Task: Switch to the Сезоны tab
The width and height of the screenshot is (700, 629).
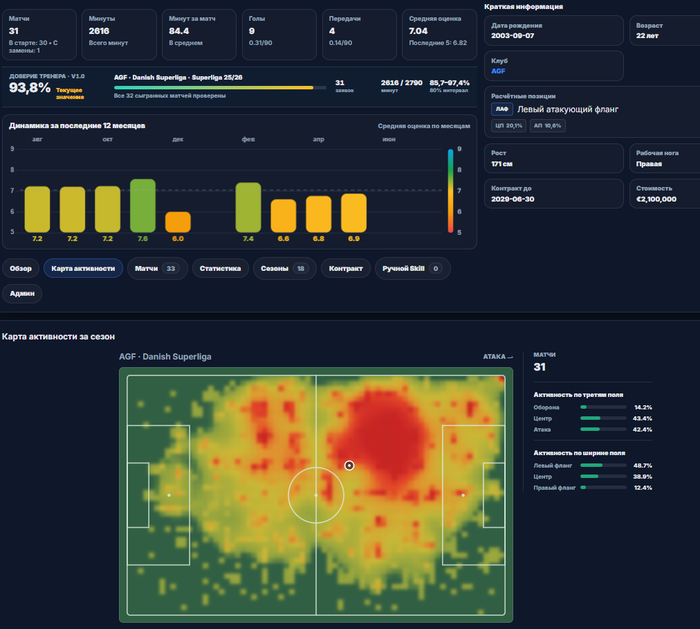Action: pyautogui.click(x=284, y=268)
